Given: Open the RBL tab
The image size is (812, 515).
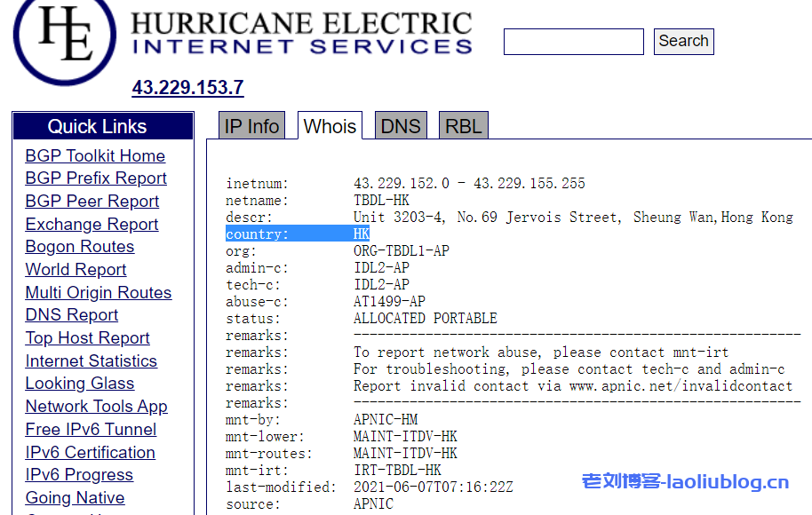Looking at the screenshot, I should click(x=463, y=125).
